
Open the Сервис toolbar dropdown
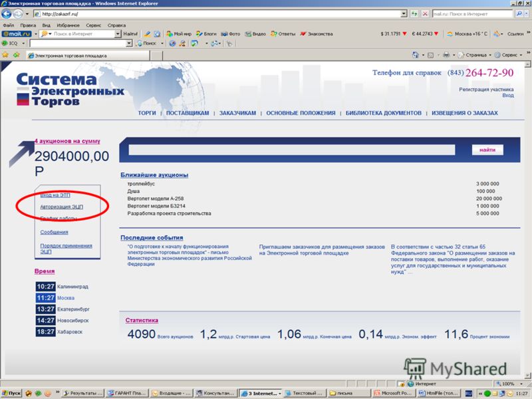[509, 55]
